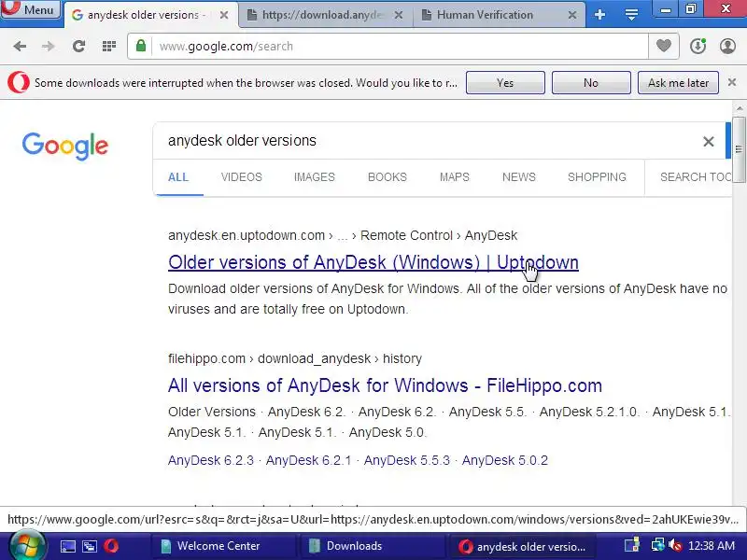
Task: Select the ALL search tab
Action: tap(178, 177)
